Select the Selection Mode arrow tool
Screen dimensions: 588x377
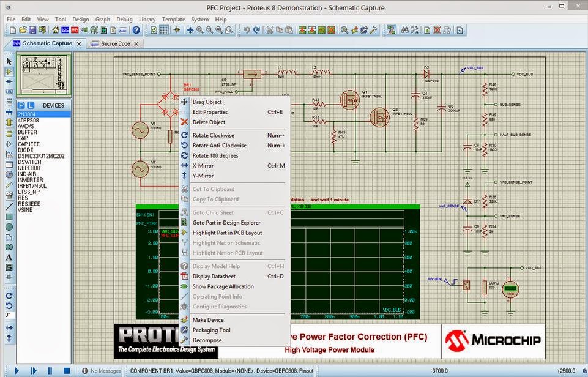point(9,61)
